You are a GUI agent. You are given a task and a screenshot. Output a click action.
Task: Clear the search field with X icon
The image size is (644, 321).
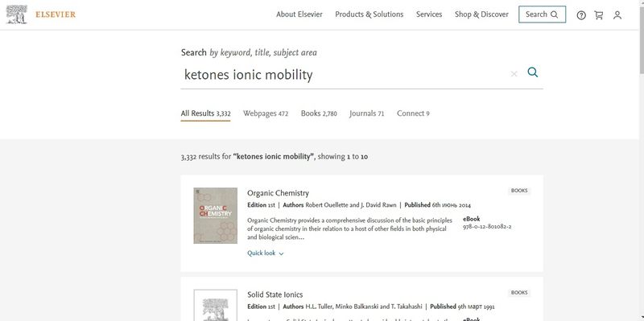[514, 74]
